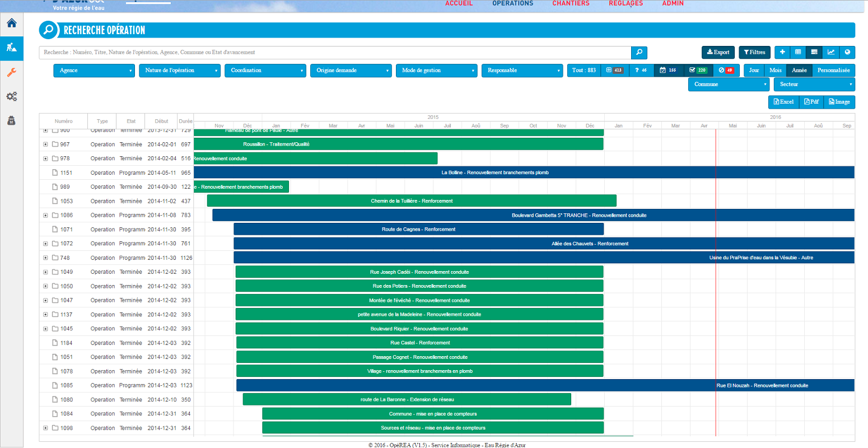
Task: Toggle the green 220 completed operations filter
Action: (x=697, y=71)
